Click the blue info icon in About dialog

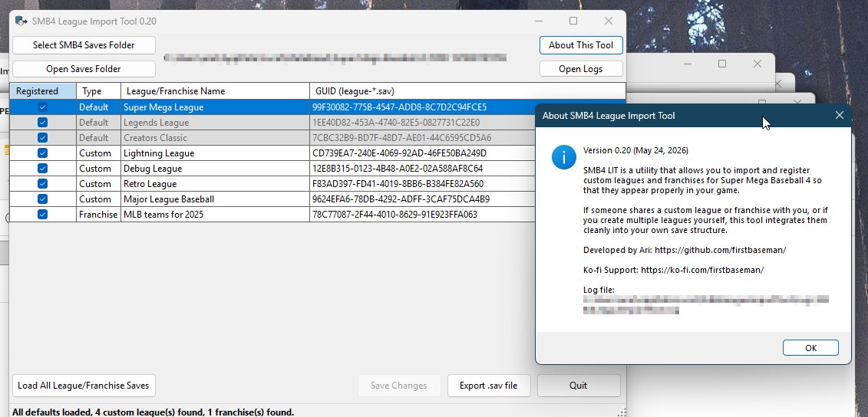(563, 158)
